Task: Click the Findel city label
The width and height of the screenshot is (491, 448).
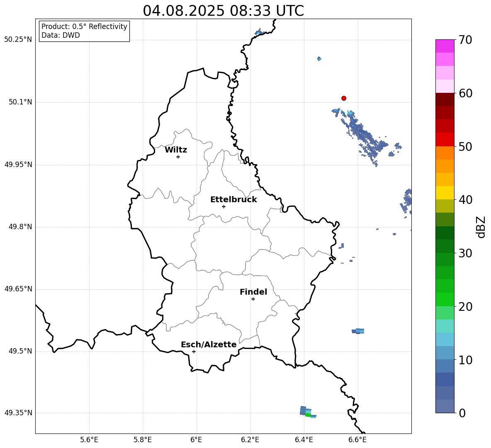Action: pos(253,292)
